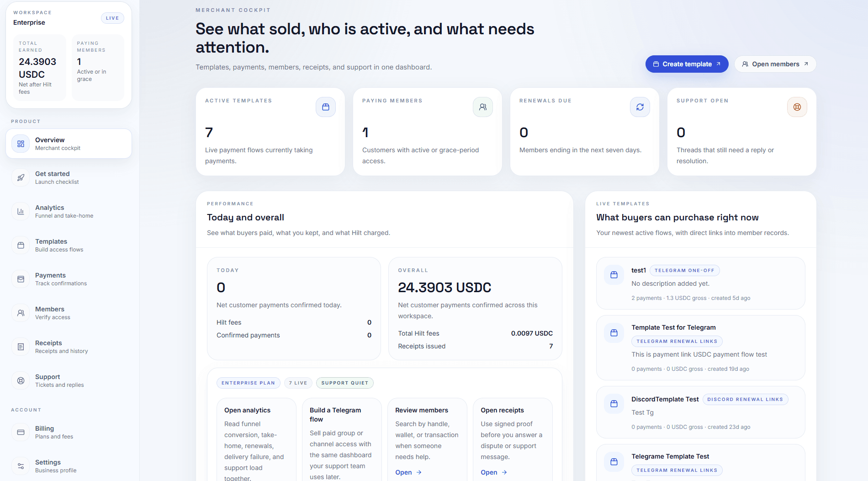Click the Renewals Due refresh icon
868x481 pixels.
(x=640, y=107)
